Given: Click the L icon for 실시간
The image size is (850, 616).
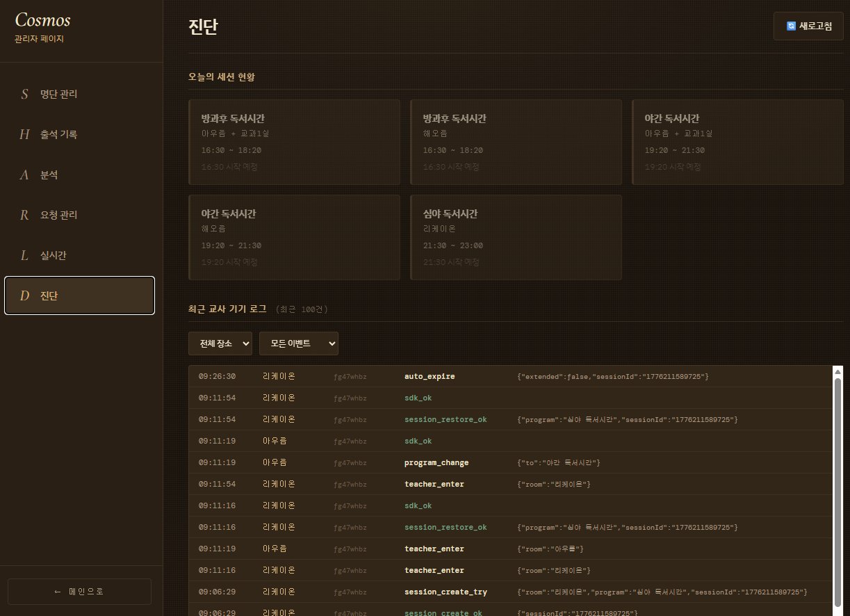Looking at the screenshot, I should (24, 255).
